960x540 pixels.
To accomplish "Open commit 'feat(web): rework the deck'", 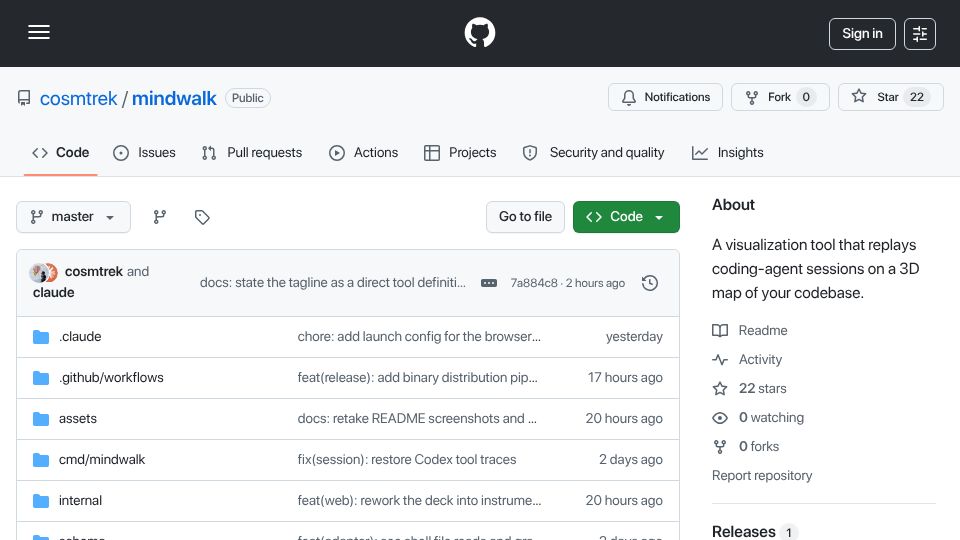I will (419, 501).
